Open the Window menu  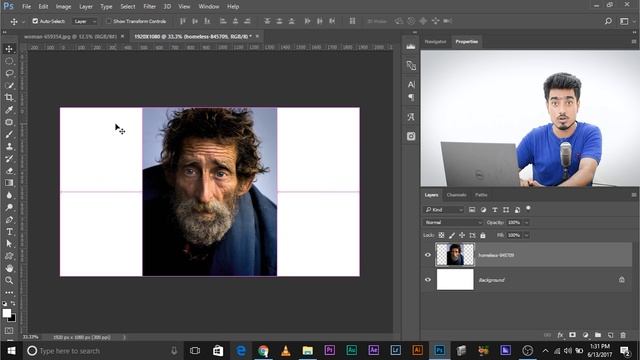tap(209, 7)
